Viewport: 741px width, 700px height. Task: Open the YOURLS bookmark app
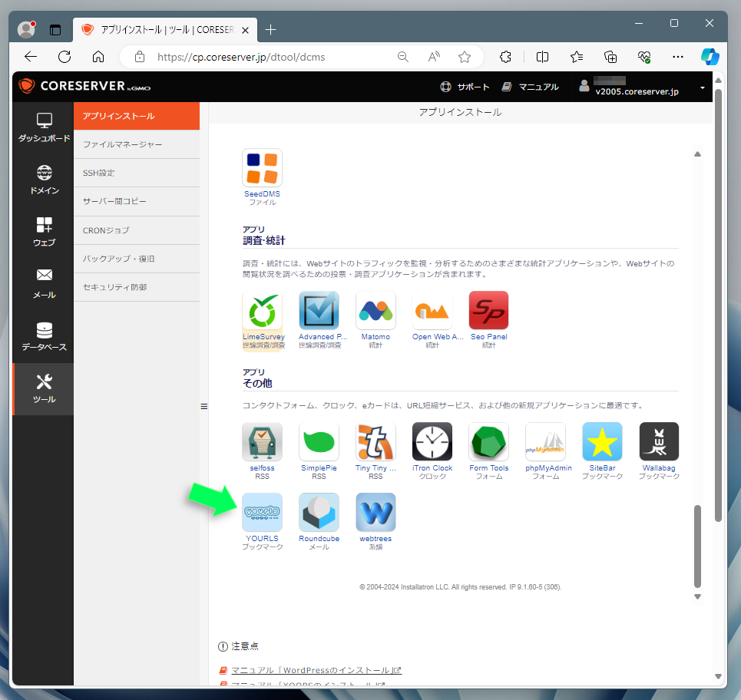(262, 513)
